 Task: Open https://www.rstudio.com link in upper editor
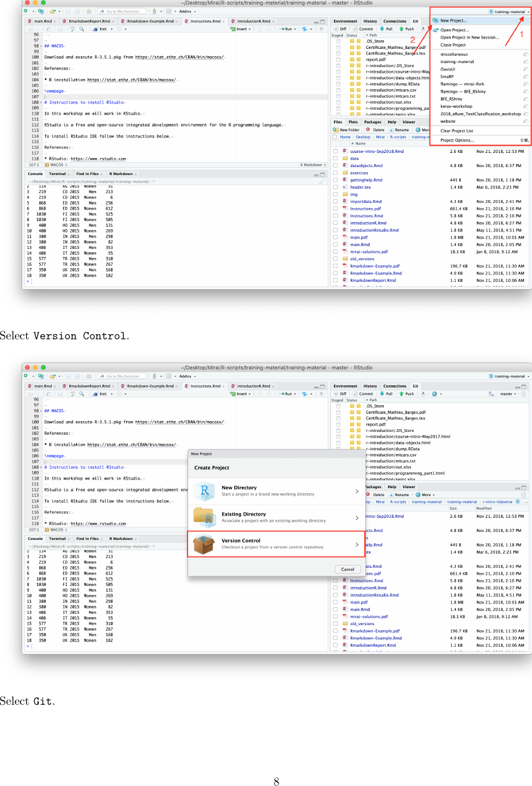(98, 159)
